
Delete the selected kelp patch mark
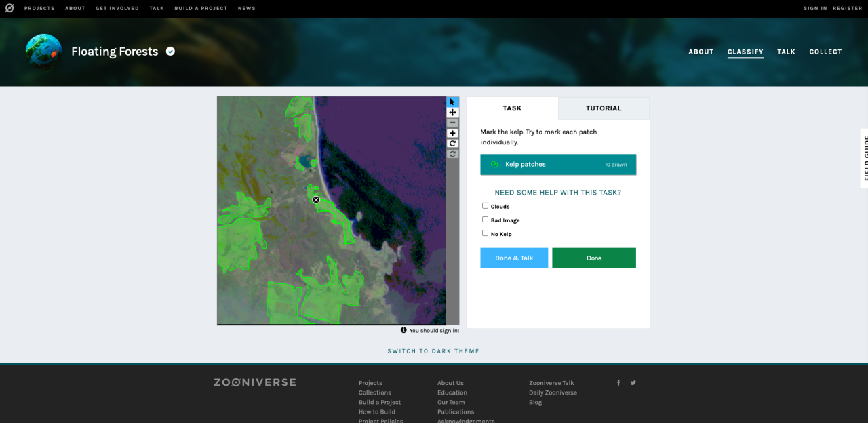coord(316,199)
